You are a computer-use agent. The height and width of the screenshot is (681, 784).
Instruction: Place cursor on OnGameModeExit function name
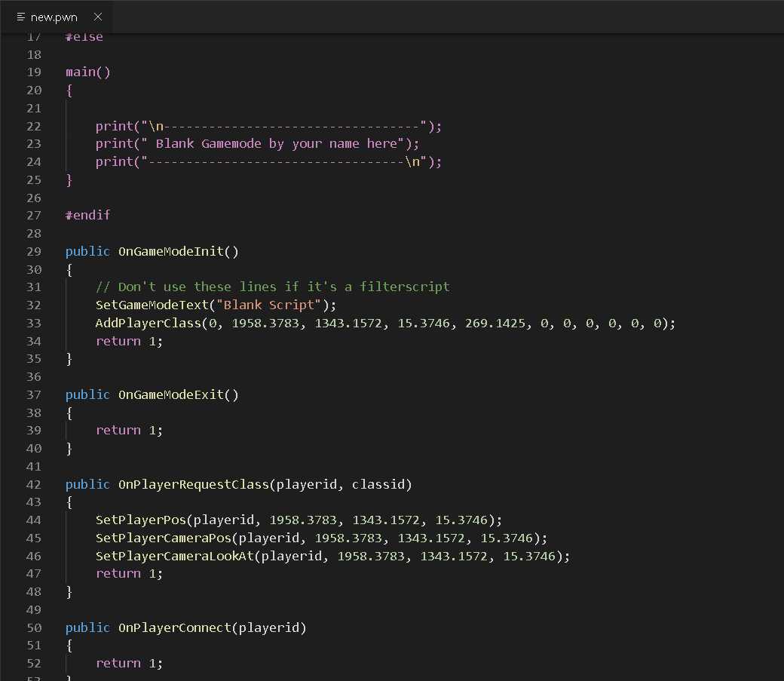click(170, 394)
